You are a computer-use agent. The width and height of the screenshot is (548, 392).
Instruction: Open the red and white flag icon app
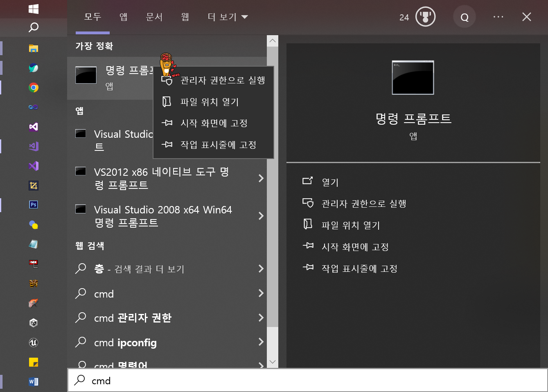tap(34, 264)
